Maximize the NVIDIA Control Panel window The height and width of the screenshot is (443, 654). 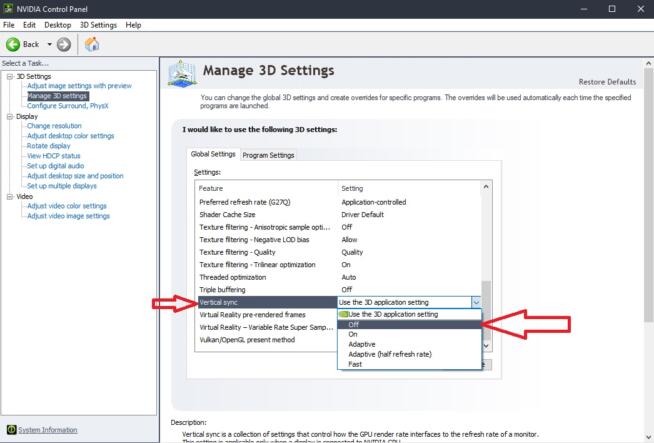[612, 9]
